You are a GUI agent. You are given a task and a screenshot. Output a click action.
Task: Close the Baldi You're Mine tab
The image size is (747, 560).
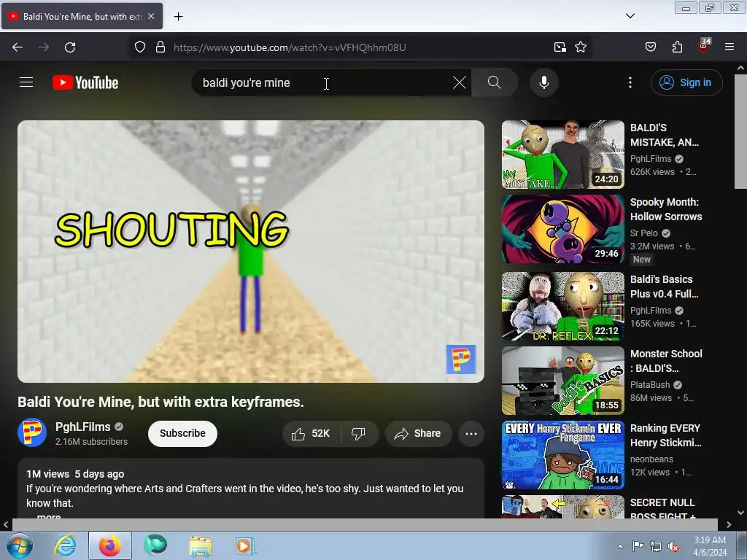[x=151, y=16]
